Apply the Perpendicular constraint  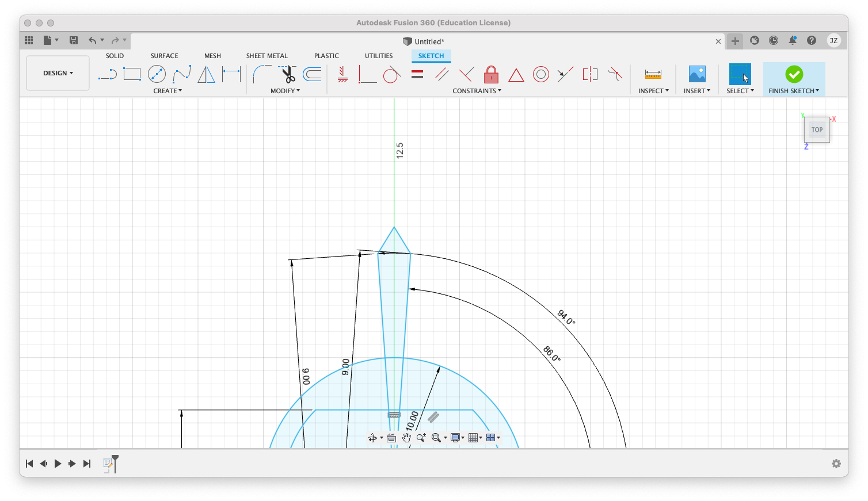click(x=467, y=74)
